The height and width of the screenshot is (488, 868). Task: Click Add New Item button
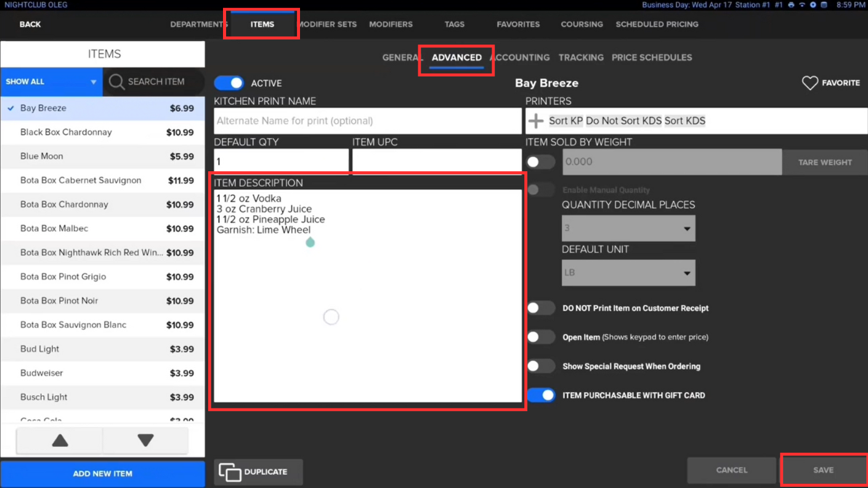click(x=102, y=474)
